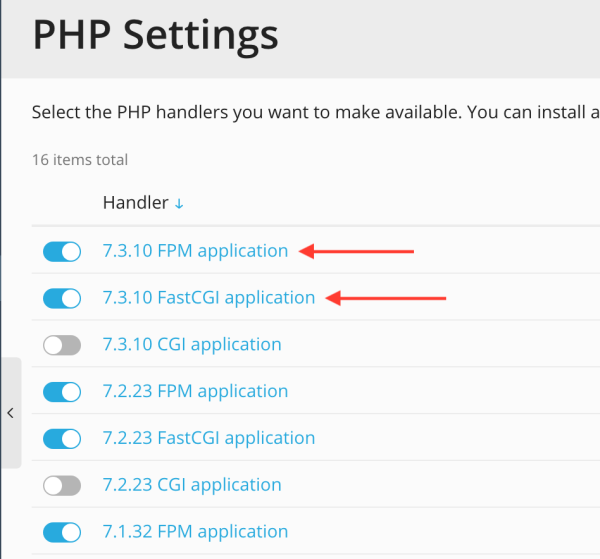Enable the 7.3.10 CGI application toggle
Image resolution: width=600 pixels, height=559 pixels.
pos(62,345)
